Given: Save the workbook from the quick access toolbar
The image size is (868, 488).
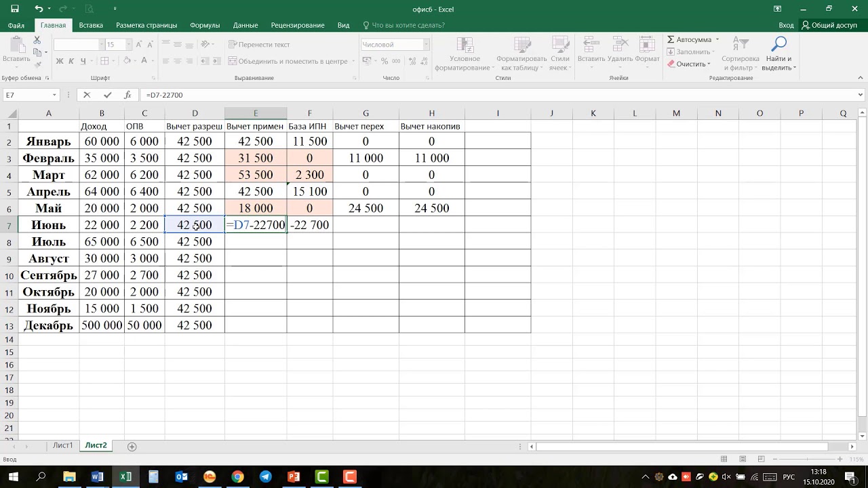Looking at the screenshot, I should coord(14,9).
